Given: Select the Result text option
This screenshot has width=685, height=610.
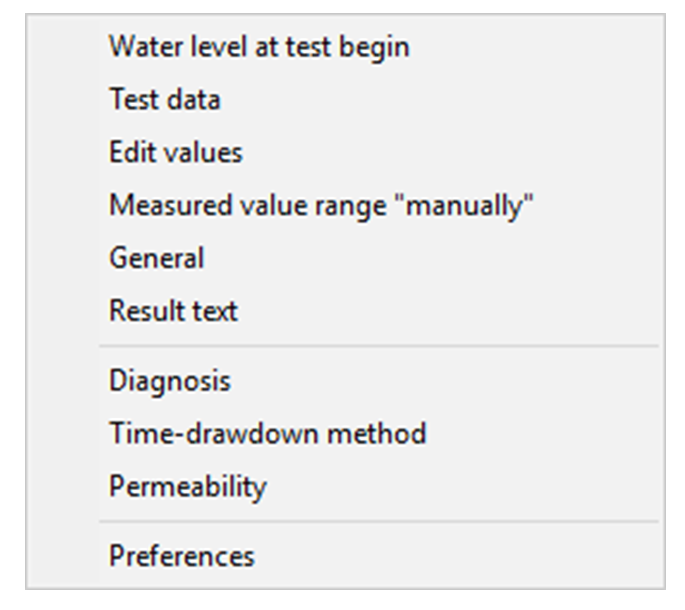Looking at the screenshot, I should 174,311.
